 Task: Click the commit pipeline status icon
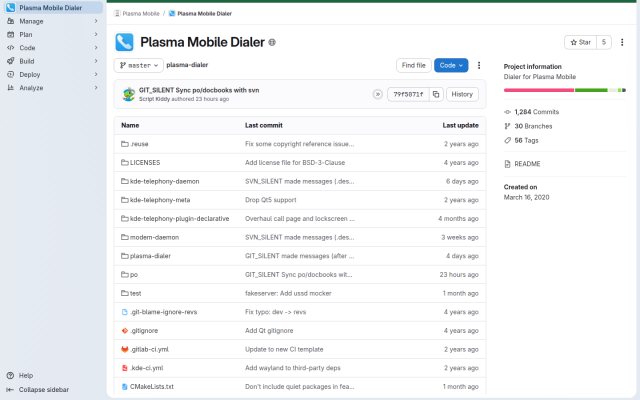(378, 94)
